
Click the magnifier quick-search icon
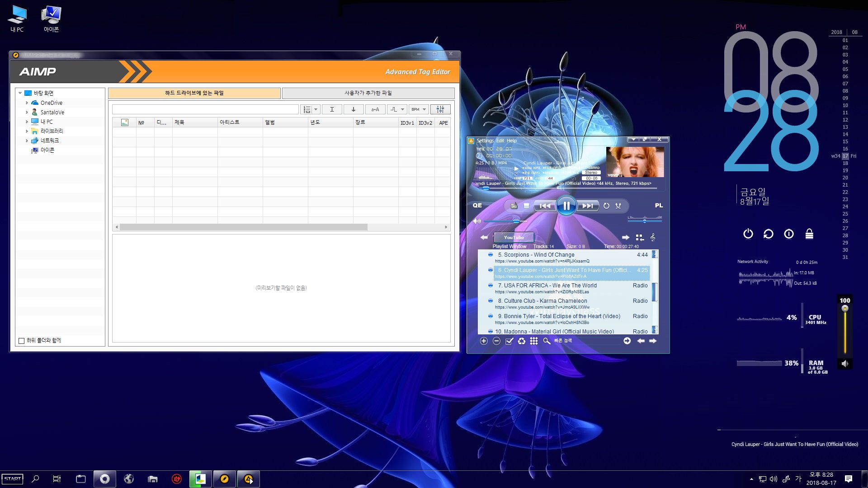point(547,341)
